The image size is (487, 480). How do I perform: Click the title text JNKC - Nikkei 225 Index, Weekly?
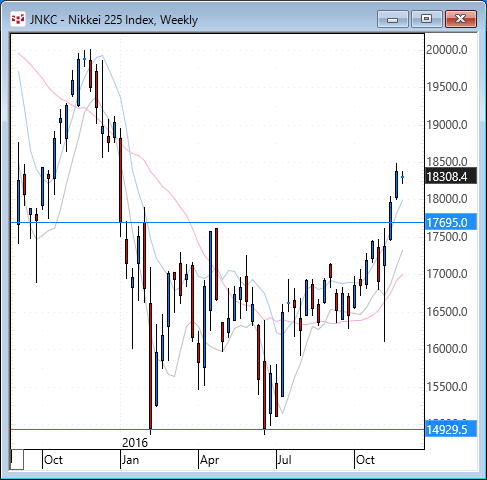click(114, 20)
